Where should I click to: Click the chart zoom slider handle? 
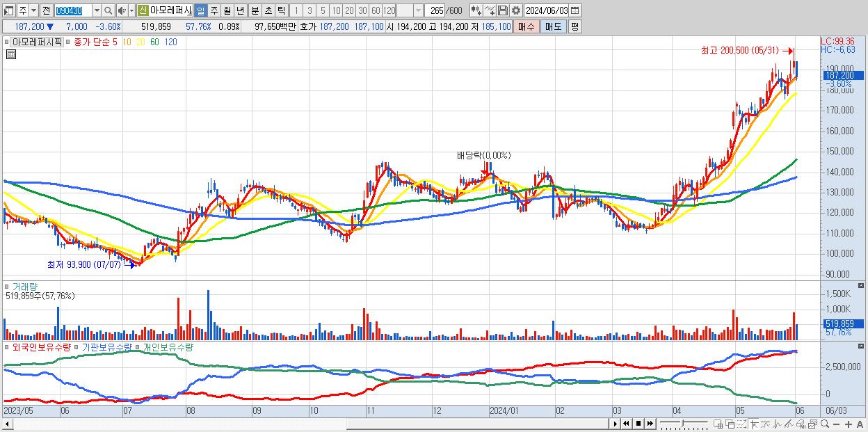pyautogui.click(x=682, y=423)
